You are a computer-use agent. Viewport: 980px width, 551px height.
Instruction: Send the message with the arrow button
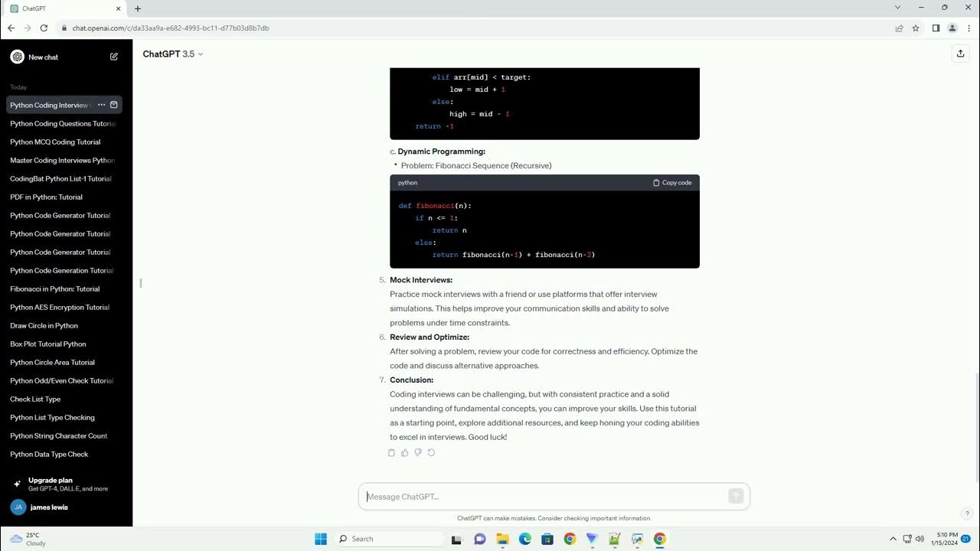pos(736,496)
